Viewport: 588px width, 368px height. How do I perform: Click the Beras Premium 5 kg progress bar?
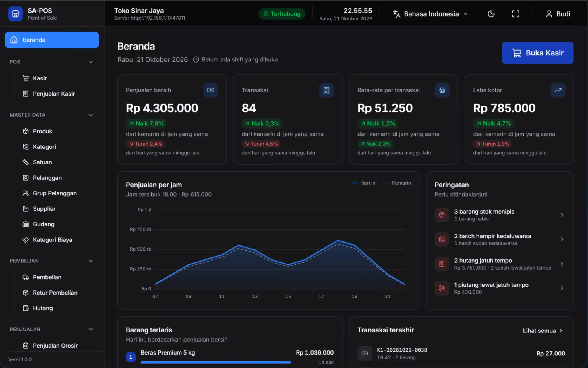coord(216,362)
